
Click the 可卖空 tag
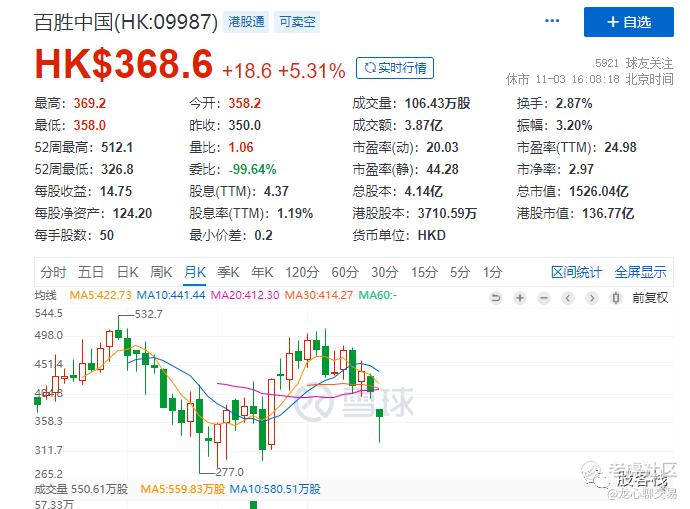tap(297, 22)
